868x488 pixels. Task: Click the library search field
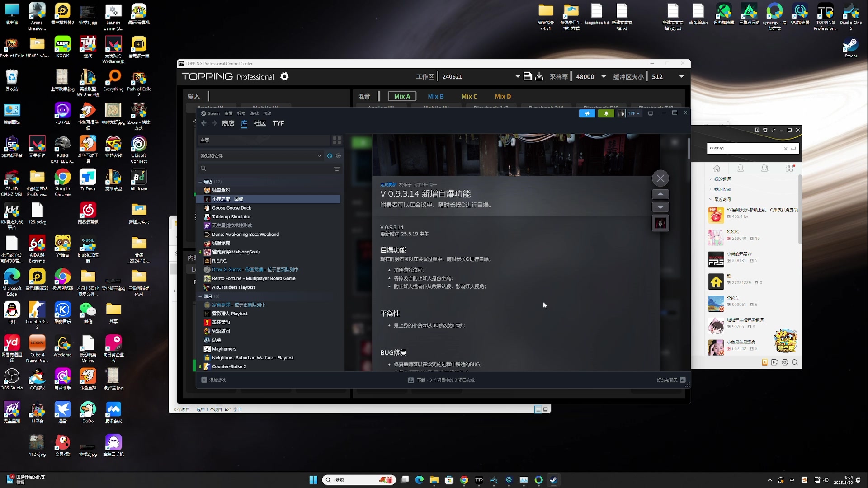(x=269, y=169)
